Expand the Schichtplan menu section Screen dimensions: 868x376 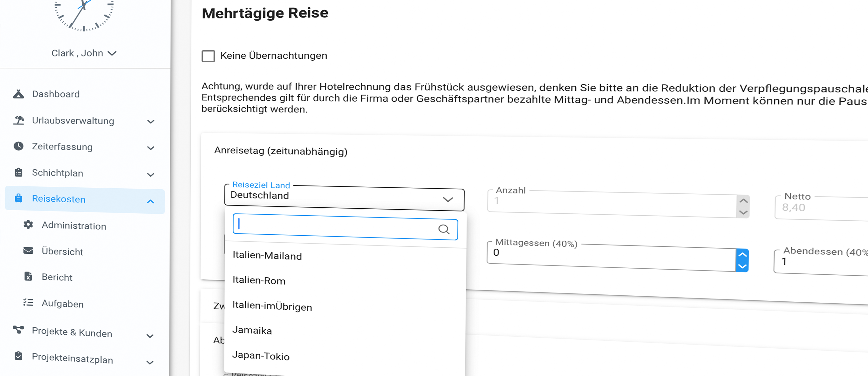[151, 175]
